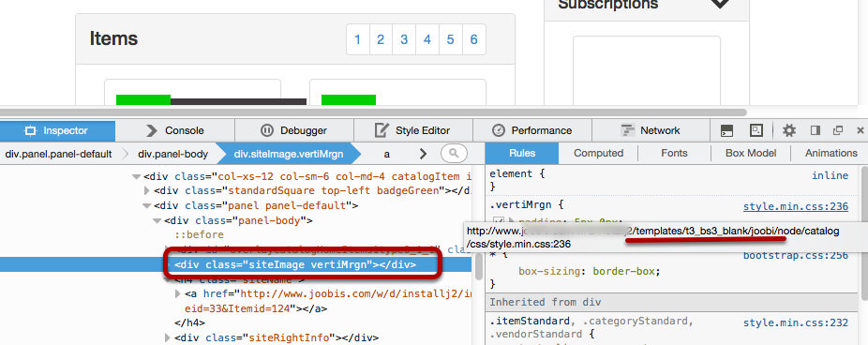Open bootstrap.css:256 source link
Image resolution: width=868 pixels, height=345 pixels.
796,256
